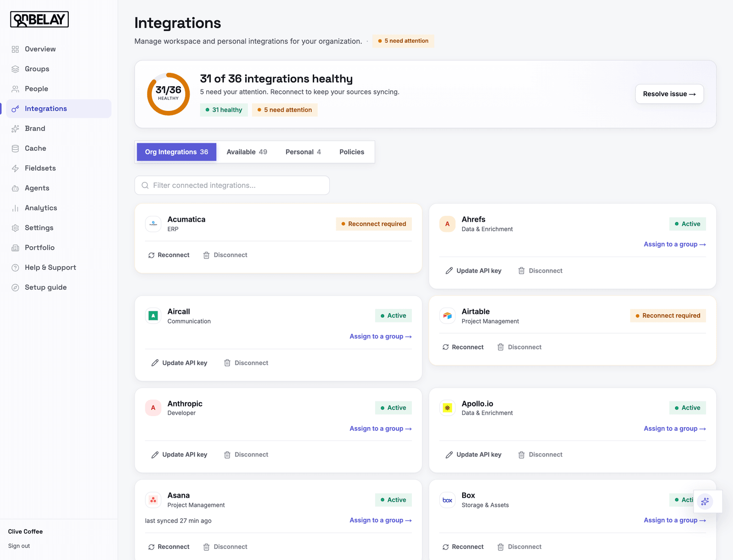The width and height of the screenshot is (733, 560).
Task: Click the Fieldsets lightning icon
Action: click(15, 168)
